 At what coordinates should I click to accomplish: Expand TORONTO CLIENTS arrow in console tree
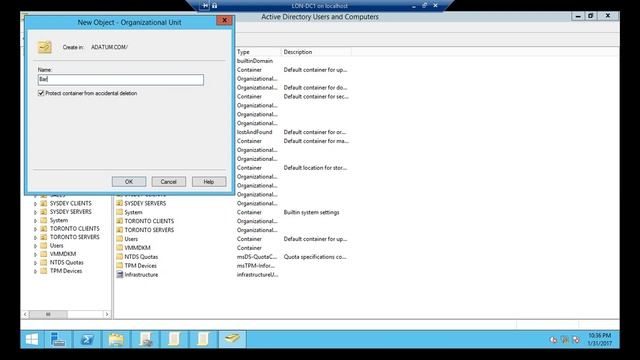pos(35,229)
